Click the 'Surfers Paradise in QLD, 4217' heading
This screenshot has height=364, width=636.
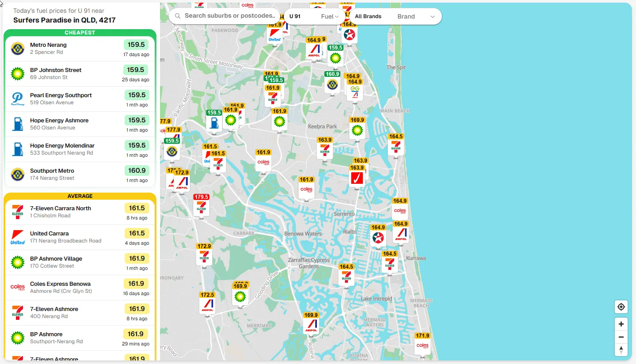65,20
